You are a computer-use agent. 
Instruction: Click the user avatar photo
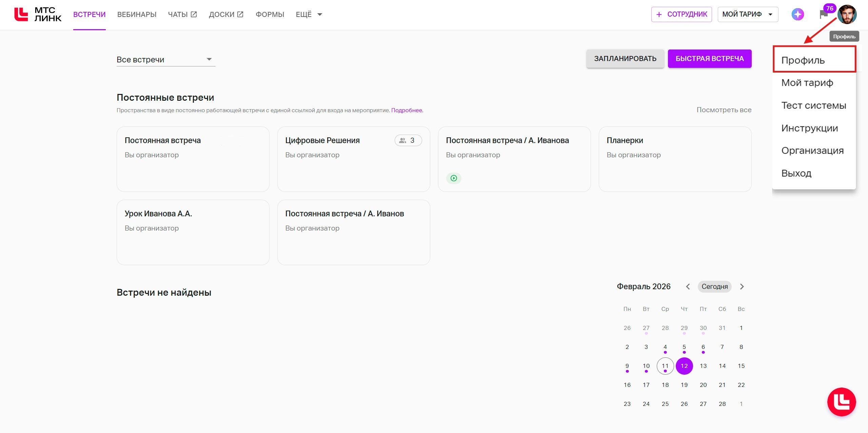(x=847, y=14)
